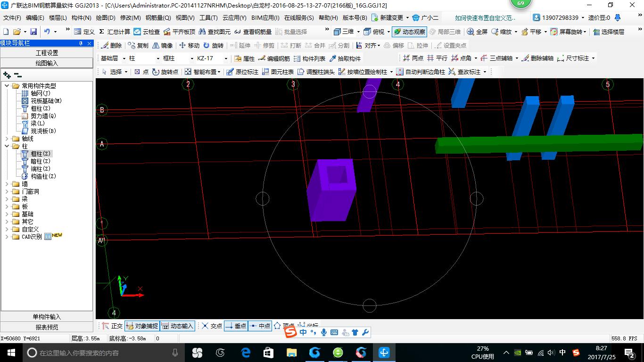
Task: Select the 复制 copy tool
Action: coord(138,45)
